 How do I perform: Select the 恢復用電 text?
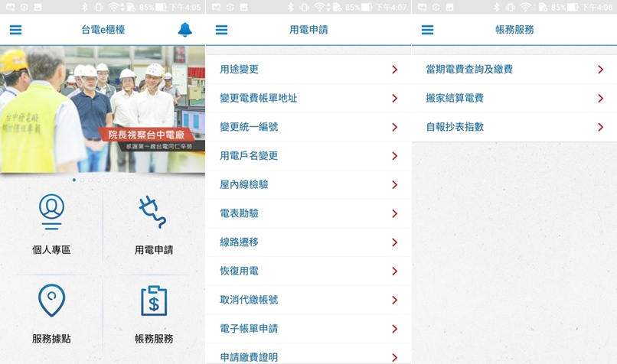[240, 271]
